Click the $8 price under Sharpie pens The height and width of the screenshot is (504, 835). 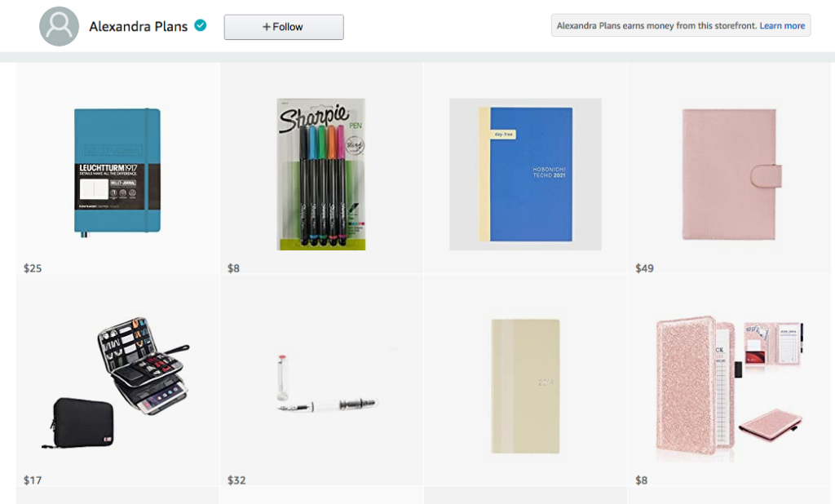point(234,268)
